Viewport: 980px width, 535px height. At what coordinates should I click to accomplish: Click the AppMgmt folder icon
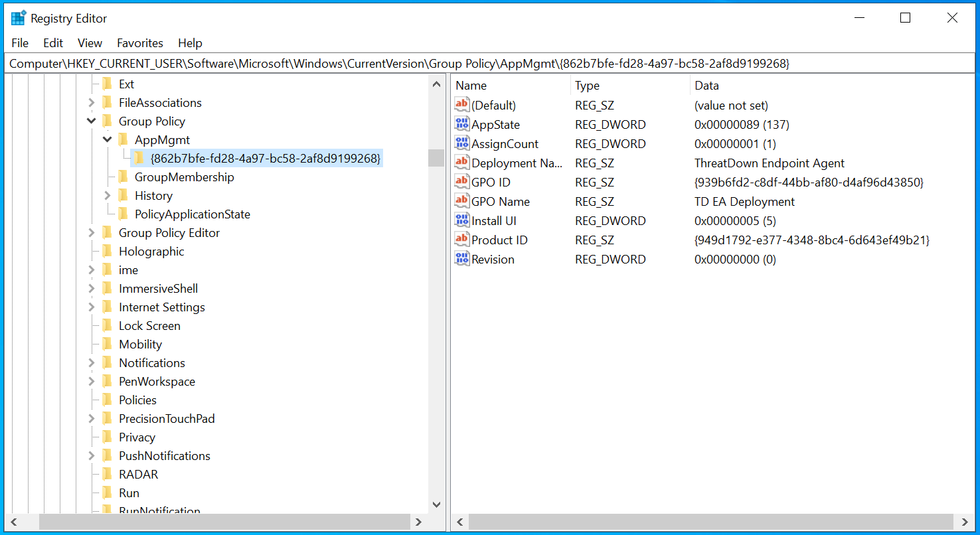(123, 139)
